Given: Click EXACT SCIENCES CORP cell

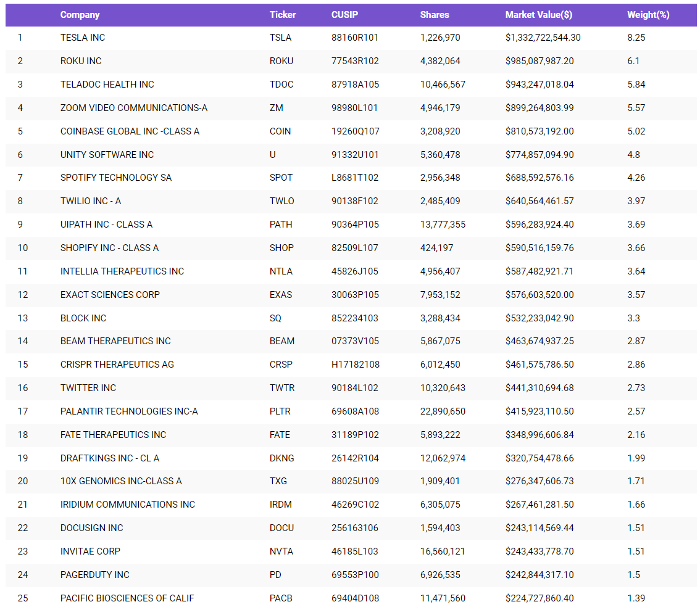Looking at the screenshot, I should pos(110,294).
